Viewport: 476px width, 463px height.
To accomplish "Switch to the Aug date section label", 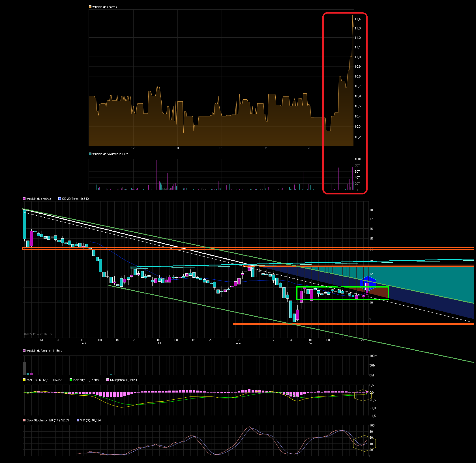I will tap(239, 343).
